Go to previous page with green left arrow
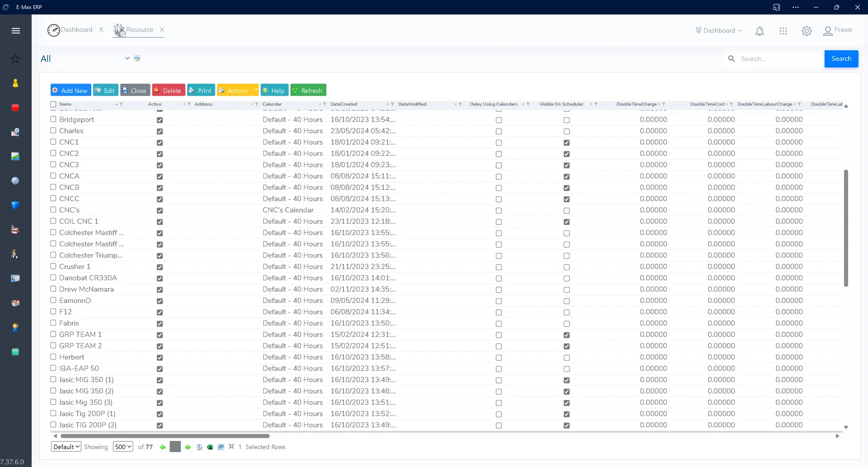 [163, 447]
